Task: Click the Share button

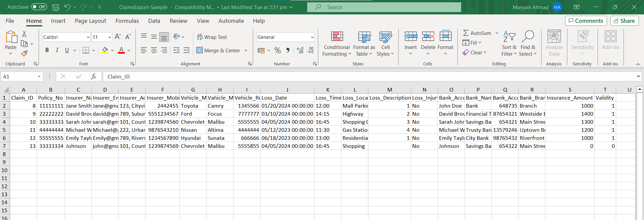Action: coord(624,21)
